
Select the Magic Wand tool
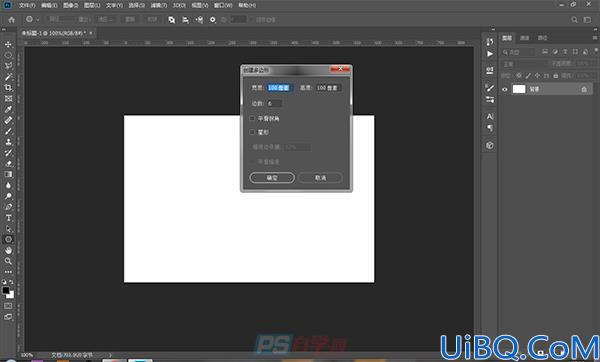tap(8, 77)
